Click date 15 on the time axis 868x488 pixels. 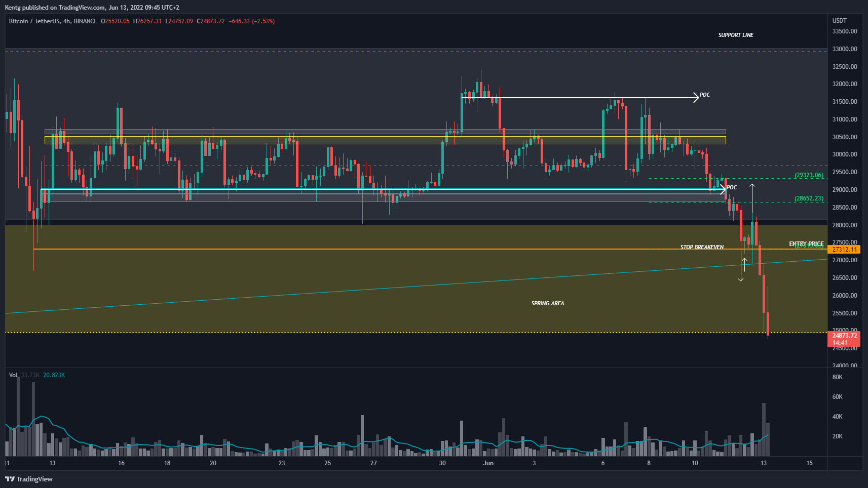coord(809,463)
